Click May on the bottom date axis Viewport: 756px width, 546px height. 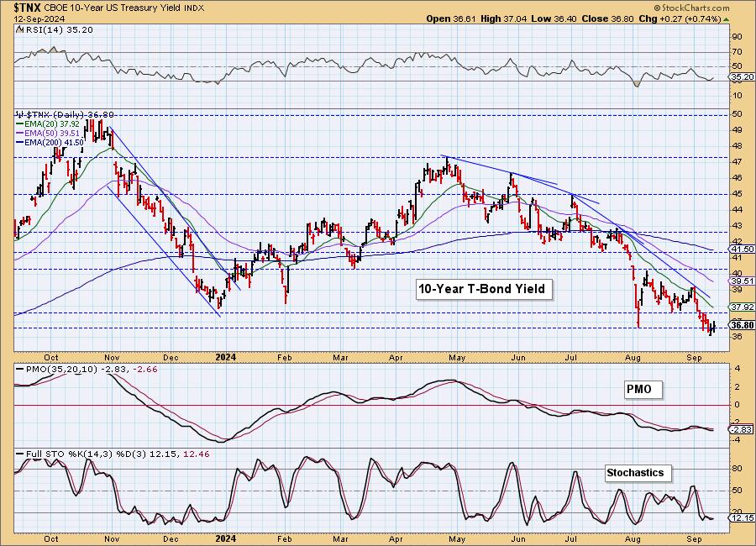(x=457, y=538)
